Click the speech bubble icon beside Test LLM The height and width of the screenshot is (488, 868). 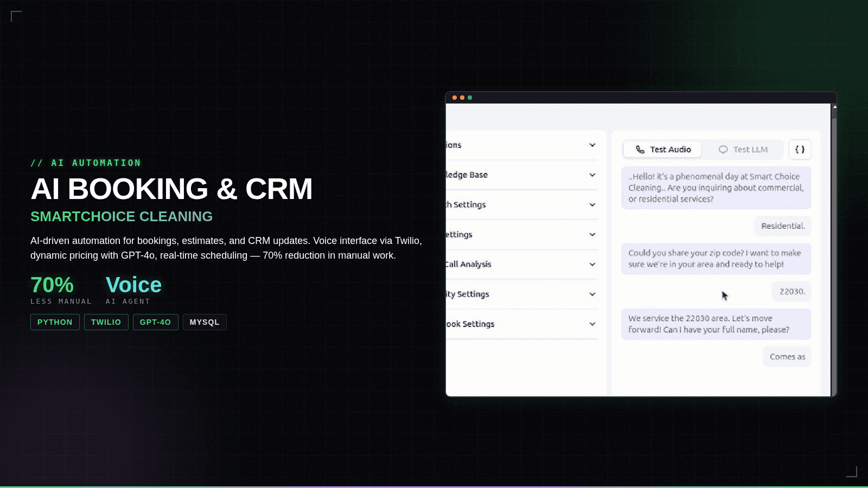click(724, 149)
